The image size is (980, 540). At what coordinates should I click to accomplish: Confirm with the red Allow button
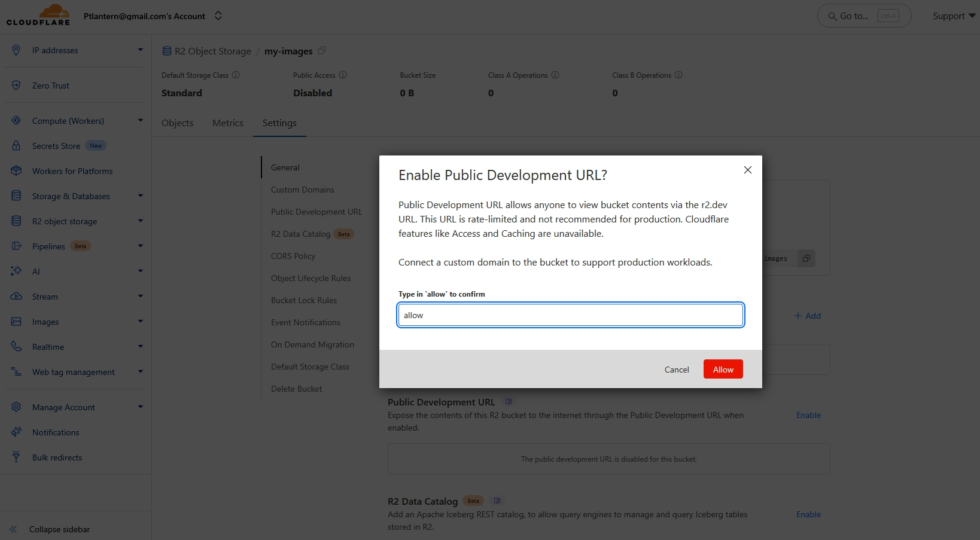(x=723, y=370)
